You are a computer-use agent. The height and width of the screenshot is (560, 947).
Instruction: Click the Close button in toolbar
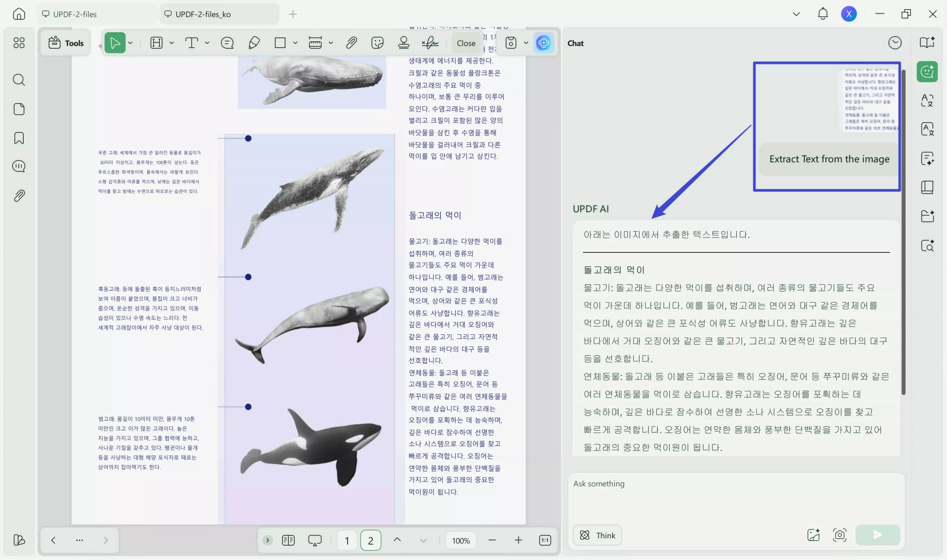coord(466,43)
